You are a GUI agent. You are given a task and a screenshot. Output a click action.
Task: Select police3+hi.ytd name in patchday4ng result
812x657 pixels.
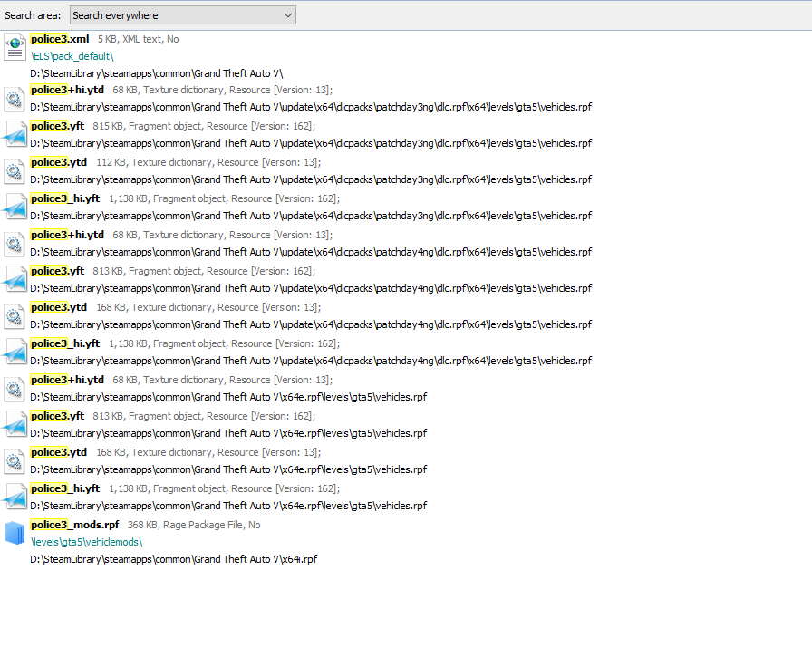[67, 235]
